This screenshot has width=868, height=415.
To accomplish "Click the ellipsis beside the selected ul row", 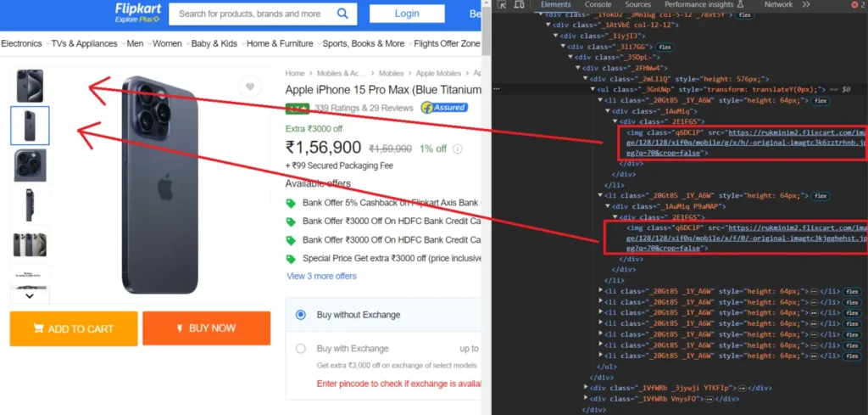I will point(497,88).
